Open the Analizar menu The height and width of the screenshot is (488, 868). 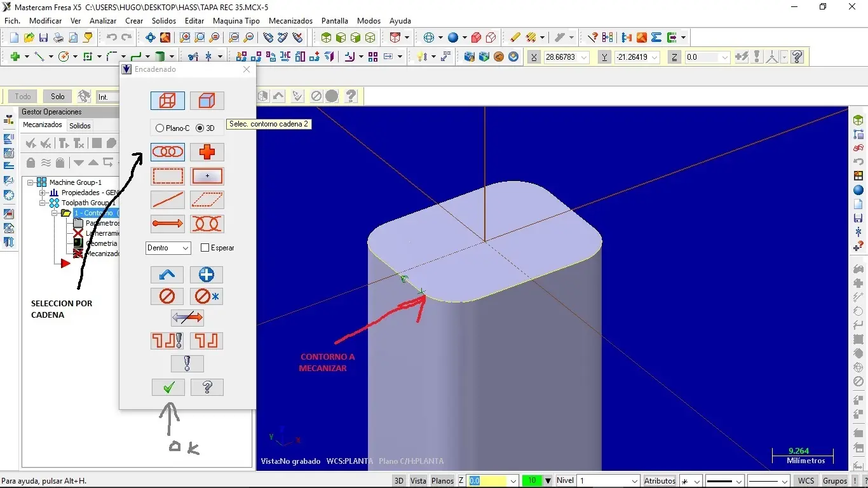tap(103, 21)
